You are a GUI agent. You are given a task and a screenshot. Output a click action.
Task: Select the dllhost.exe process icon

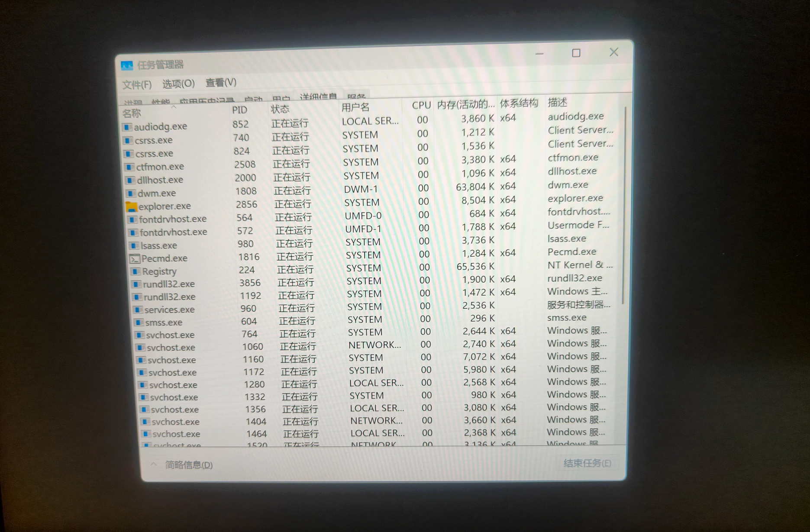130,180
